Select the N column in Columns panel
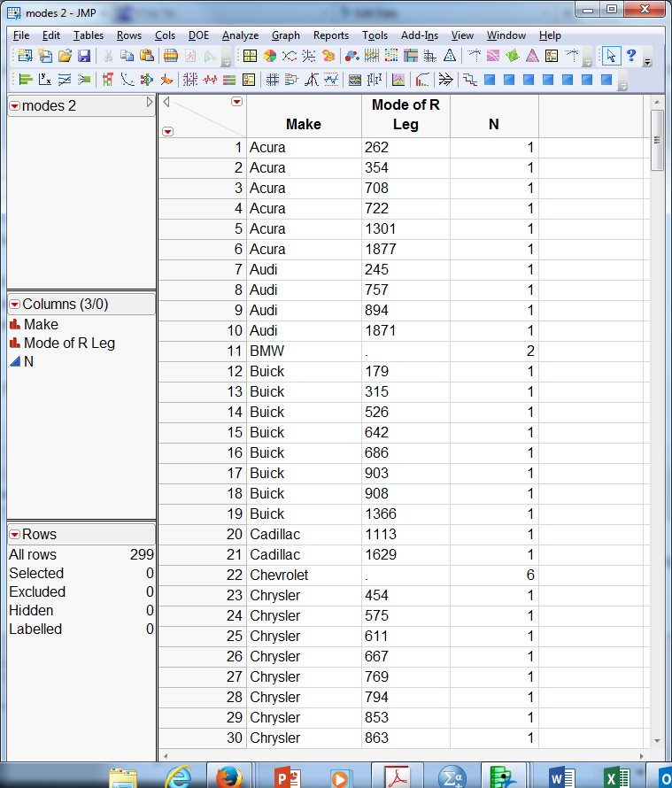The image size is (672, 788). [28, 362]
